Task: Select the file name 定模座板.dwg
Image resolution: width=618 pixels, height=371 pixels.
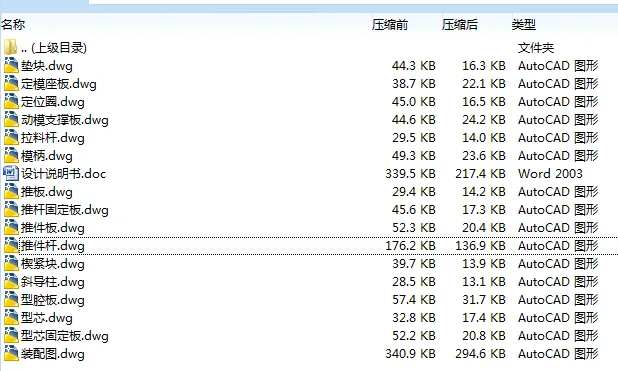Action: (x=59, y=84)
